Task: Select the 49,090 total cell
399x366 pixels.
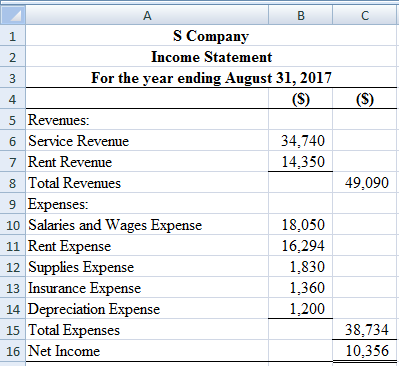Action: click(x=365, y=183)
